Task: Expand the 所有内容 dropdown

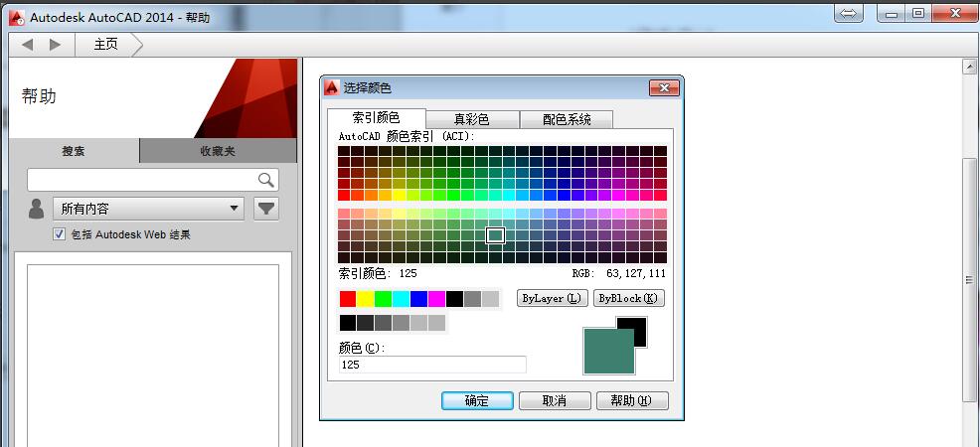Action: [x=148, y=209]
